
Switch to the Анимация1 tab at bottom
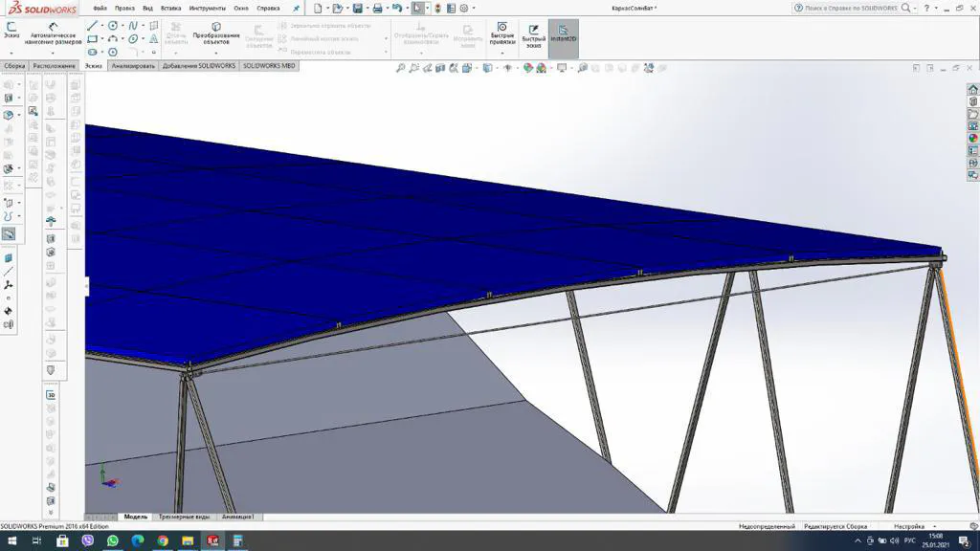pos(236,516)
